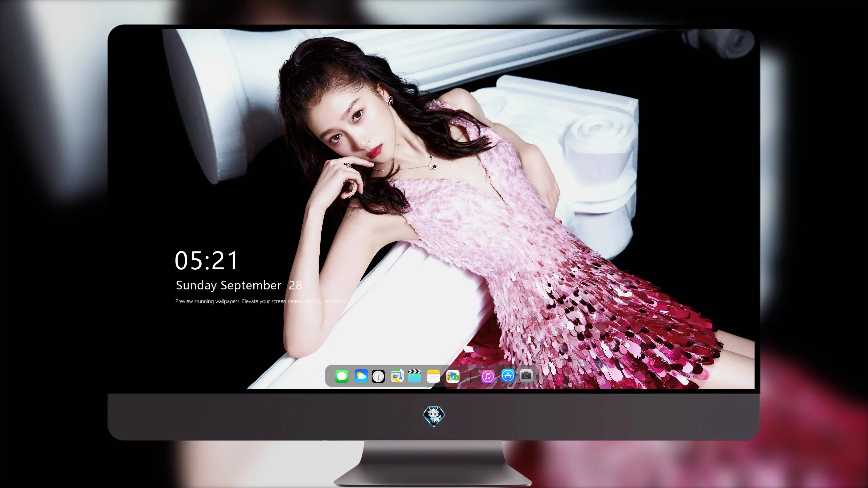This screenshot has width=868, height=488.
Task: Open the yellow Notes app icon
Action: (433, 376)
